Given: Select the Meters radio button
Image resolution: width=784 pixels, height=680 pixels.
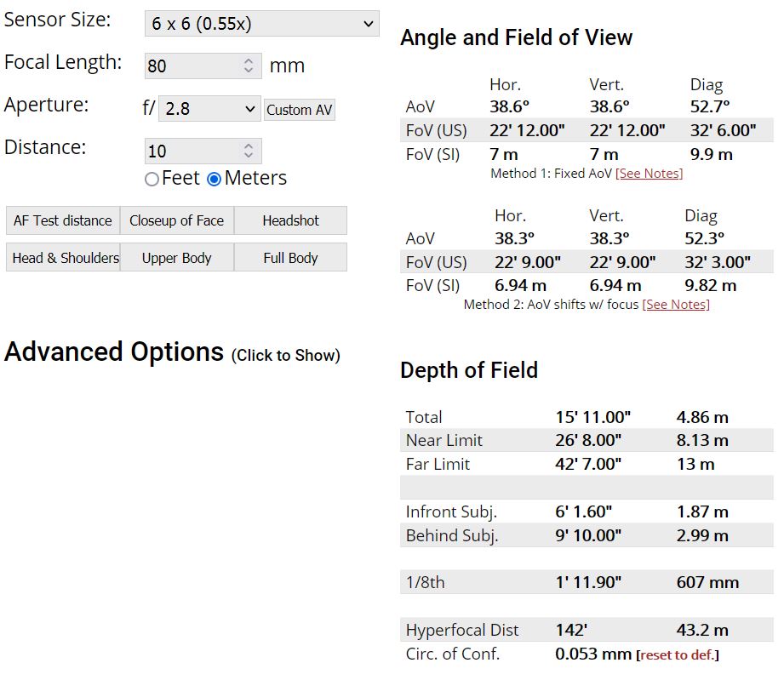Looking at the screenshot, I should pyautogui.click(x=215, y=180).
